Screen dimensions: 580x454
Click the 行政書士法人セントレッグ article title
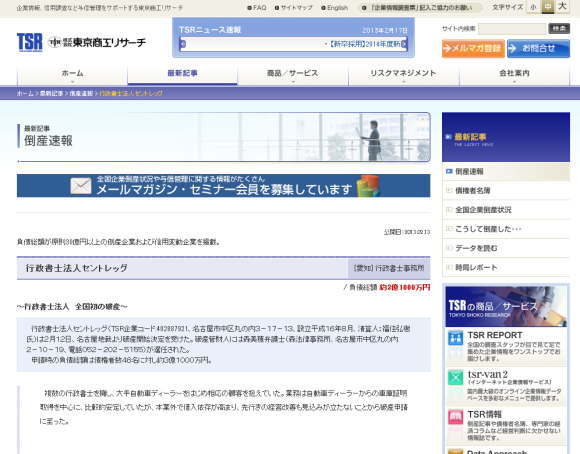click(x=77, y=268)
